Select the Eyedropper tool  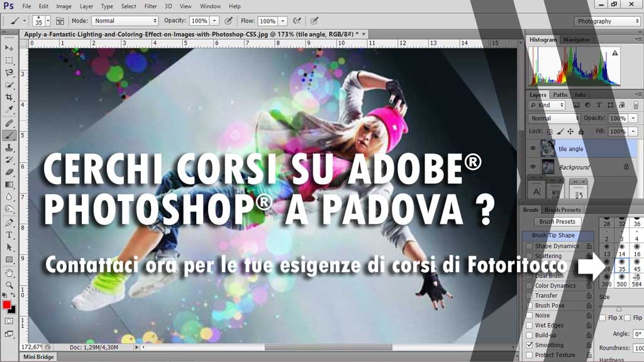pyautogui.click(x=9, y=109)
